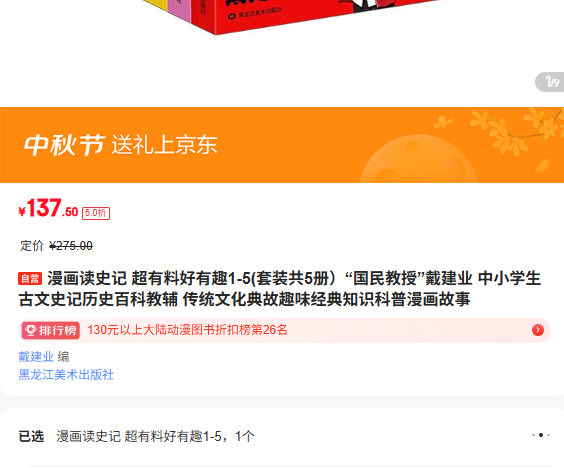
Task: Open ranking text 130元以上大陆动漫图书折扣榜第26名
Action: click(187, 330)
